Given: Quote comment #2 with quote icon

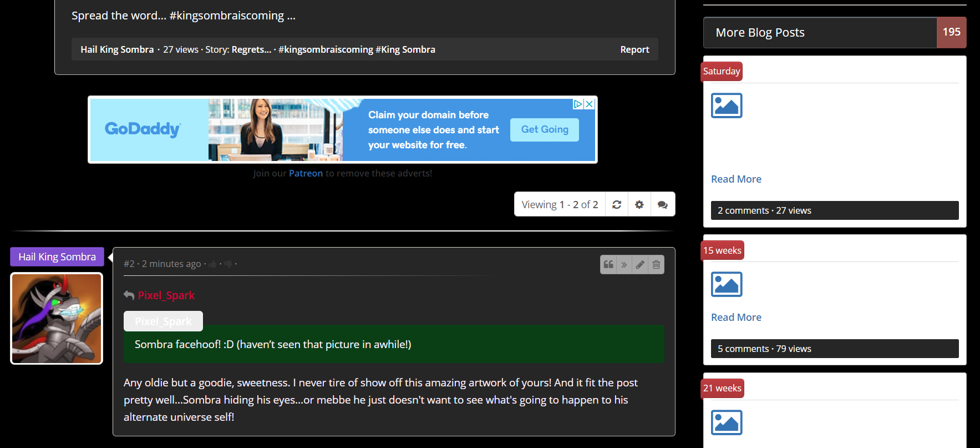Looking at the screenshot, I should point(608,265).
